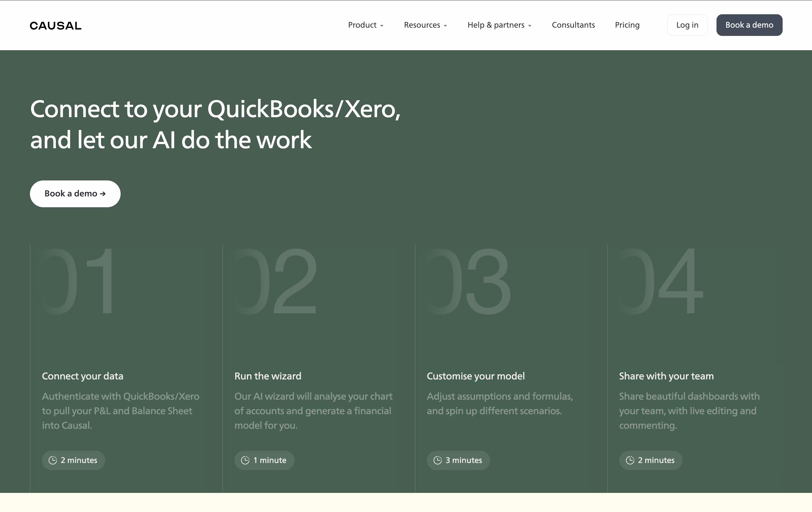This screenshot has width=812, height=512.
Task: Go to Consultants page
Action: pyautogui.click(x=573, y=25)
